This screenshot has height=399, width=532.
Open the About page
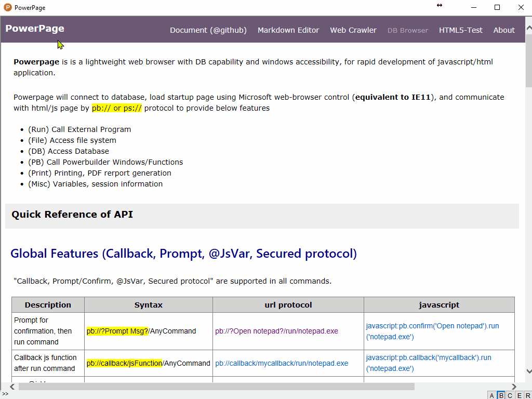pos(504,30)
